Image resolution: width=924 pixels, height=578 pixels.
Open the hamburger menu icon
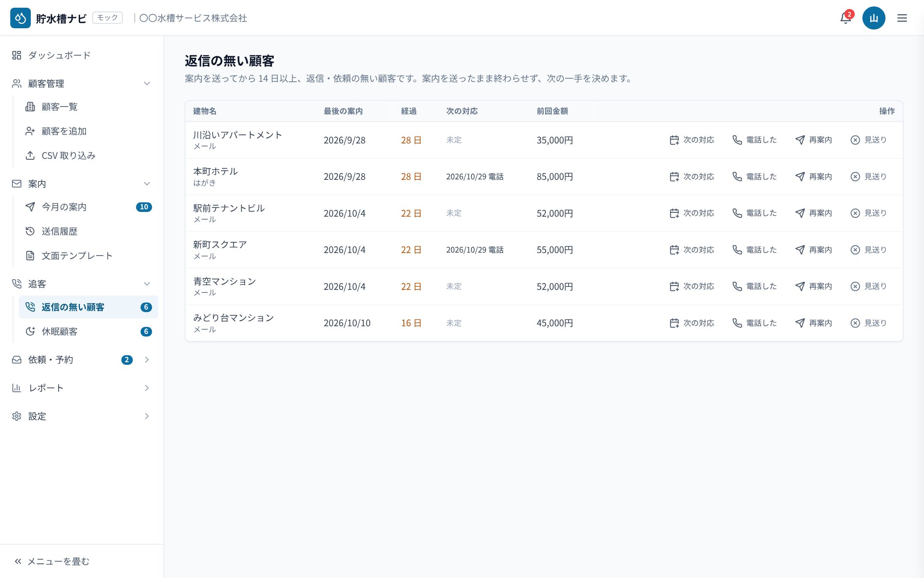pyautogui.click(x=902, y=18)
